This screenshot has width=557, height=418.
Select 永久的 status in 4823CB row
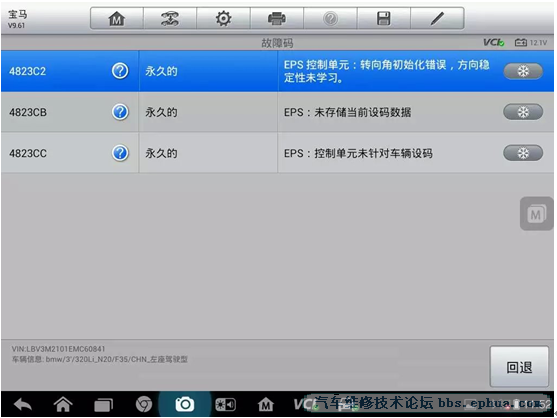(x=161, y=113)
